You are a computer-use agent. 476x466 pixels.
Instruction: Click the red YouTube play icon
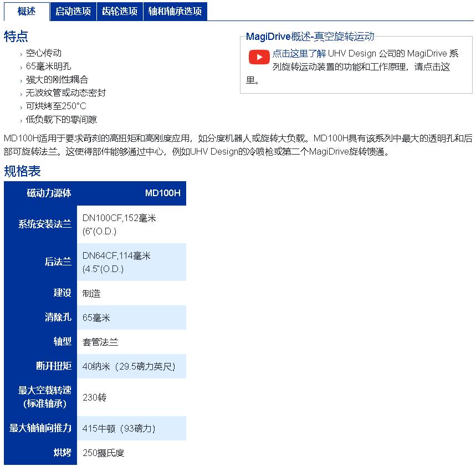coord(259,57)
